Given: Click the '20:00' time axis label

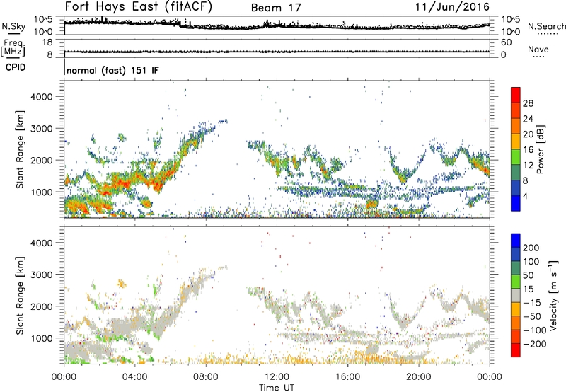Looking at the screenshot, I should (419, 377).
